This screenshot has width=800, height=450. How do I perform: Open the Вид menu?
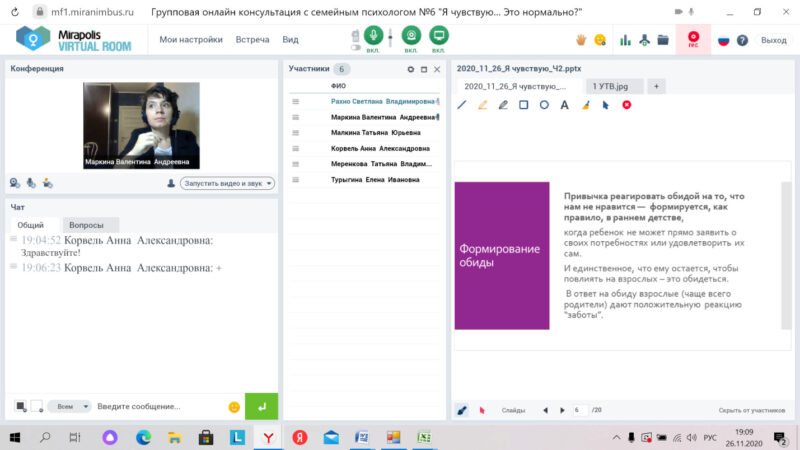pos(290,39)
